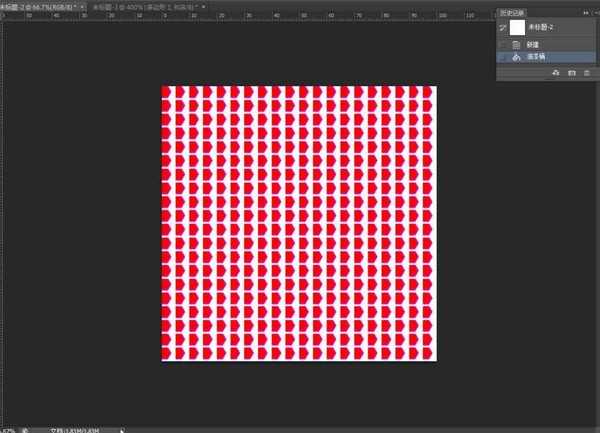Viewport: 600px width, 433px height.
Task: Toggle history brush source beside the snapshot
Action: pos(502,28)
